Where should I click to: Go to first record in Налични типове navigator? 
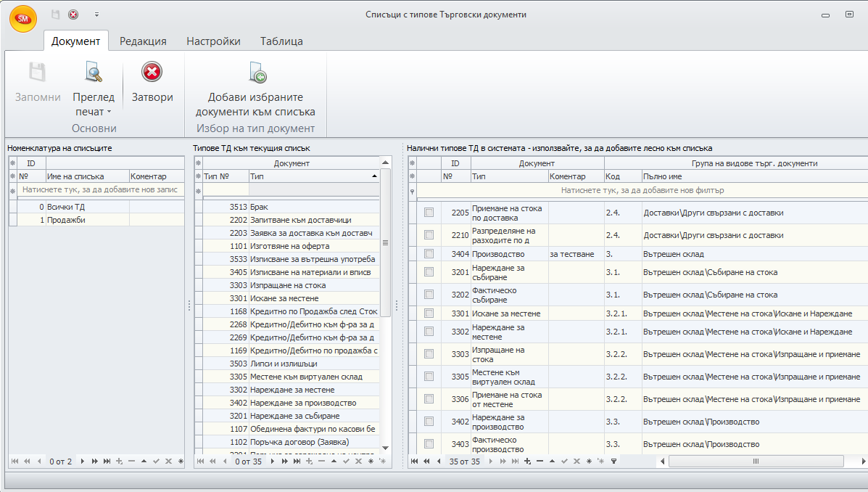(414, 461)
